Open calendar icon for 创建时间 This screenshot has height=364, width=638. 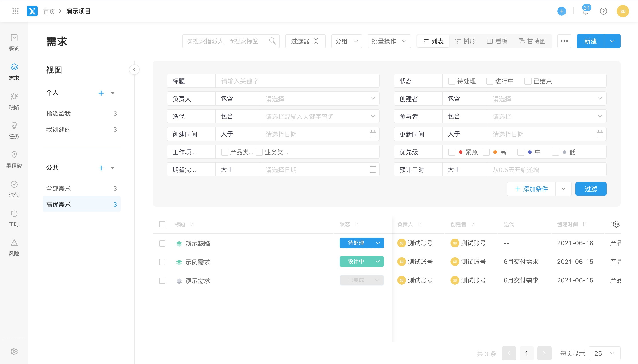[372, 134]
